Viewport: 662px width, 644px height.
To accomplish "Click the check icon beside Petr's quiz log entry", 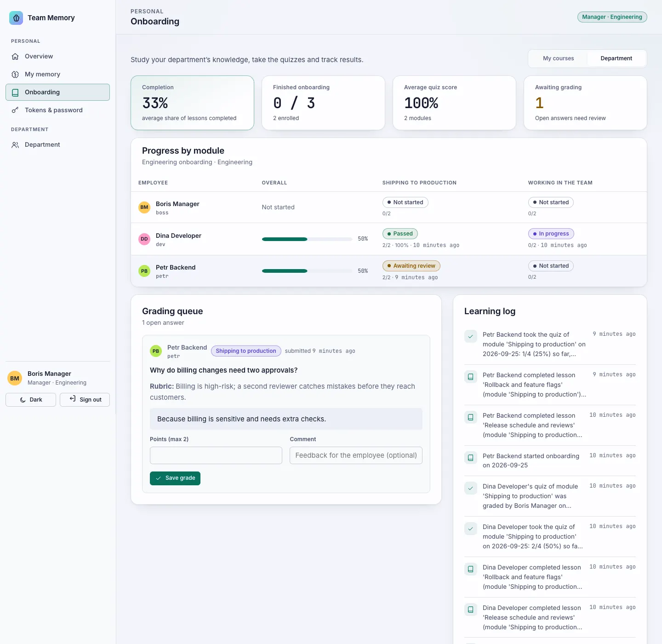I will click(471, 337).
